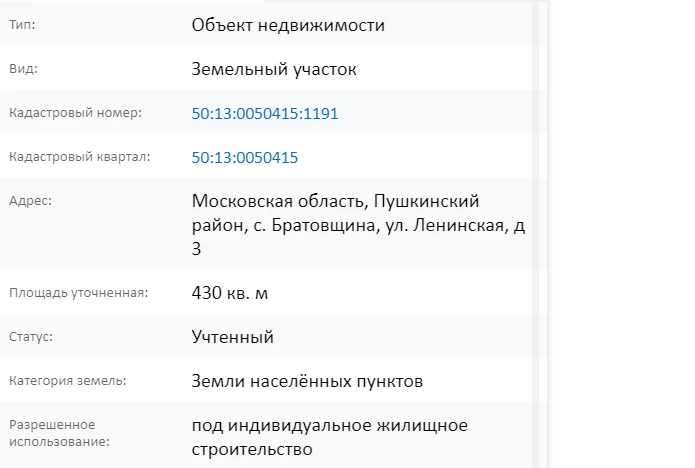The image size is (695, 468).
Task: Click the 'Вид:' field label
Action: (x=23, y=70)
